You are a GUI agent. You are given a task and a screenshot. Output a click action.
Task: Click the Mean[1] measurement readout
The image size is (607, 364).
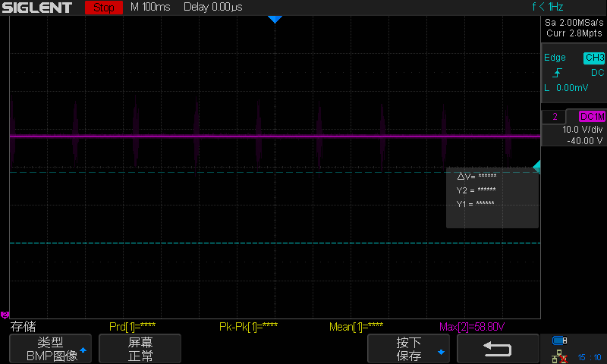tap(356, 327)
